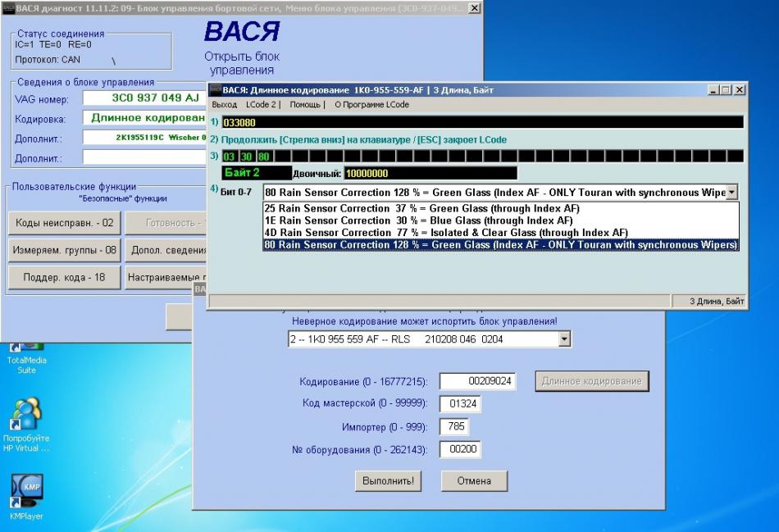Click the Готовность button
Image resolution: width=779 pixels, height=532 pixels.
click(166, 223)
